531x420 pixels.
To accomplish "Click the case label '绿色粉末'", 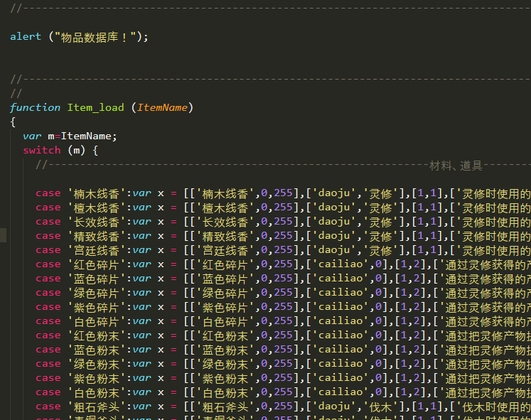I will click(x=97, y=364).
